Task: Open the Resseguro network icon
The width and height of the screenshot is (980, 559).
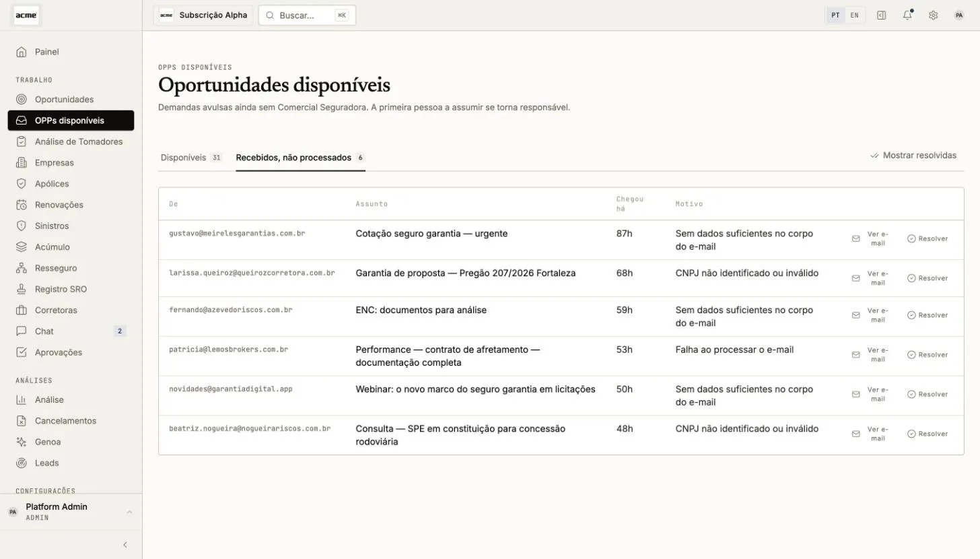Action: click(22, 268)
